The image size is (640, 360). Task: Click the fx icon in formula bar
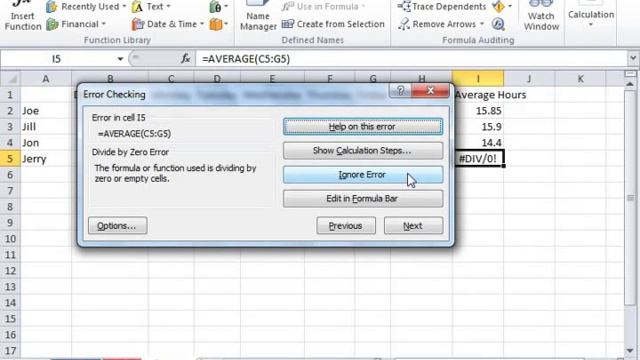coord(186,59)
